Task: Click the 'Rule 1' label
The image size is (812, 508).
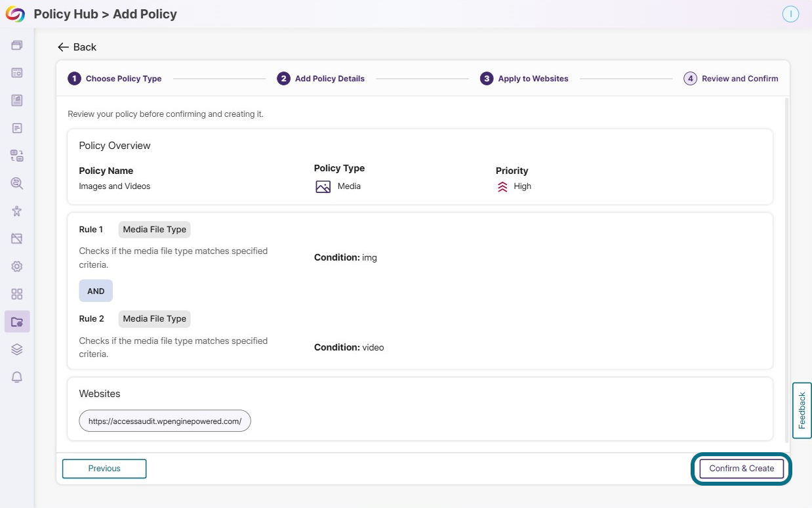Action: click(x=91, y=230)
